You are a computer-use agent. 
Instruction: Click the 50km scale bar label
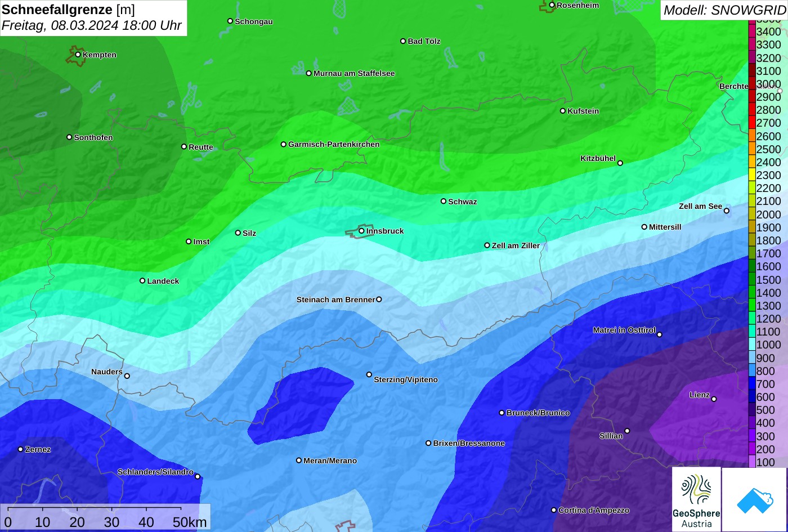point(190,522)
